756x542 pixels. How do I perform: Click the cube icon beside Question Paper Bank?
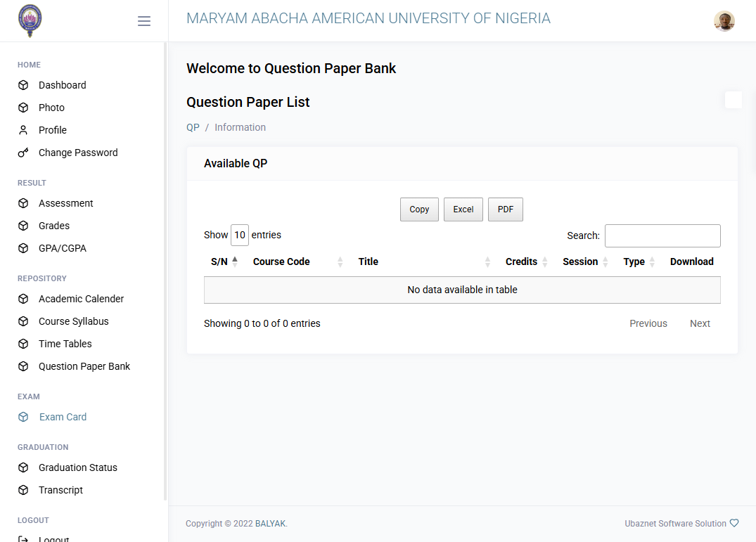coord(23,366)
